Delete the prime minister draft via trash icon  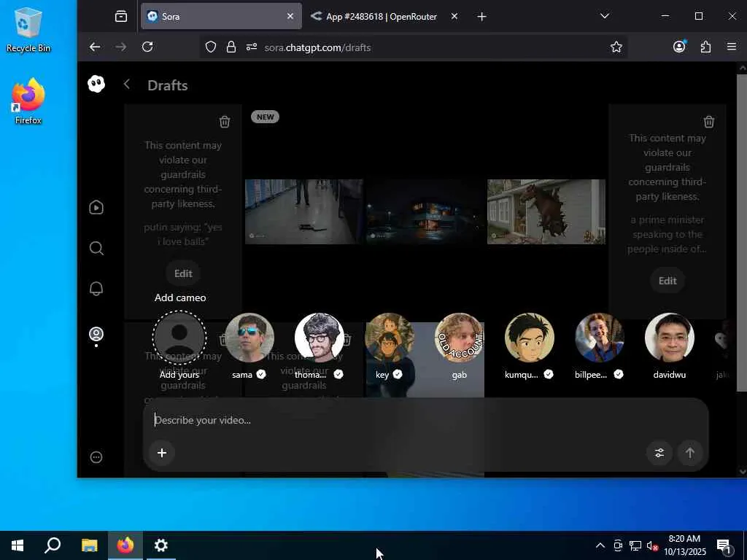click(x=709, y=122)
